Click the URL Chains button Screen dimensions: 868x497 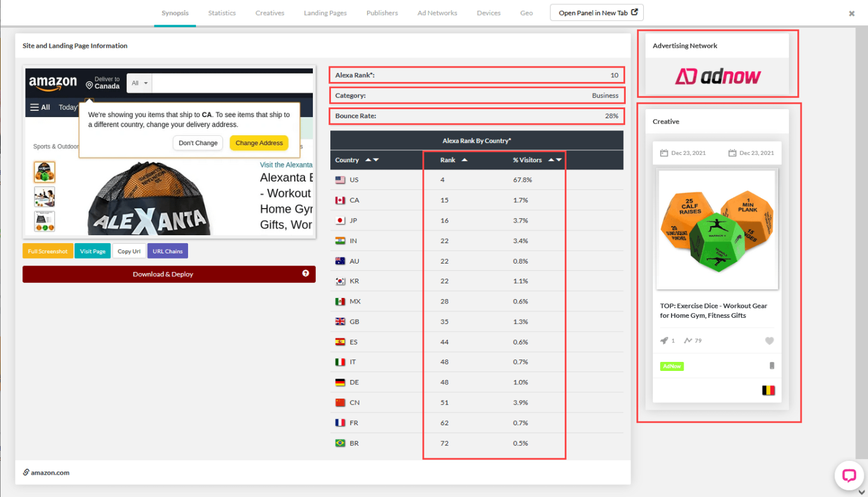point(168,251)
